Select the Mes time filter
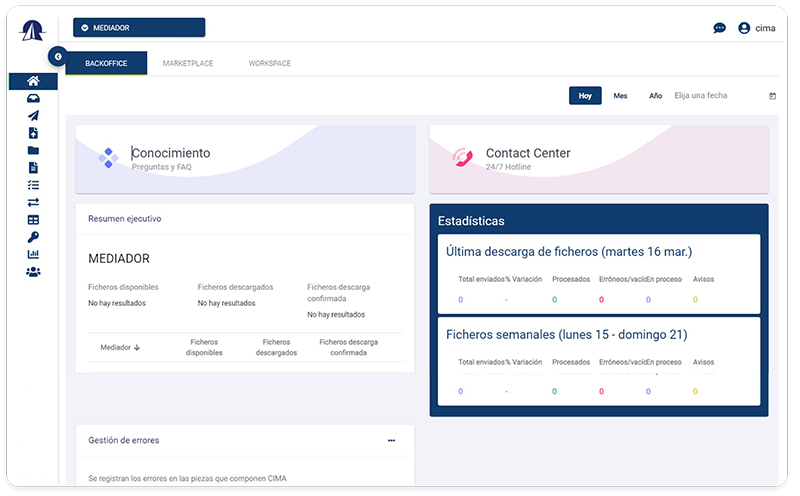Image resolution: width=800 pixels, height=496 pixels. (x=620, y=96)
